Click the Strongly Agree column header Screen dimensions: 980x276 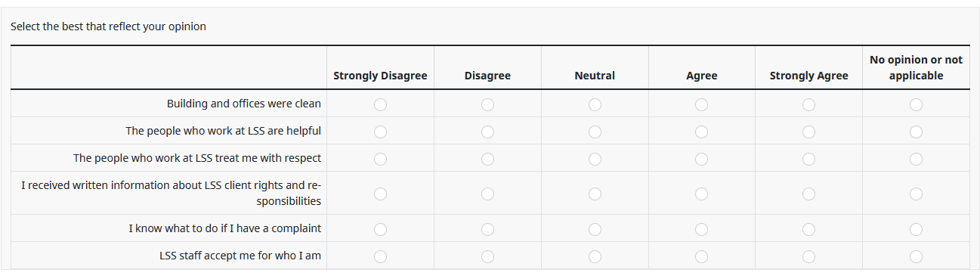point(809,76)
